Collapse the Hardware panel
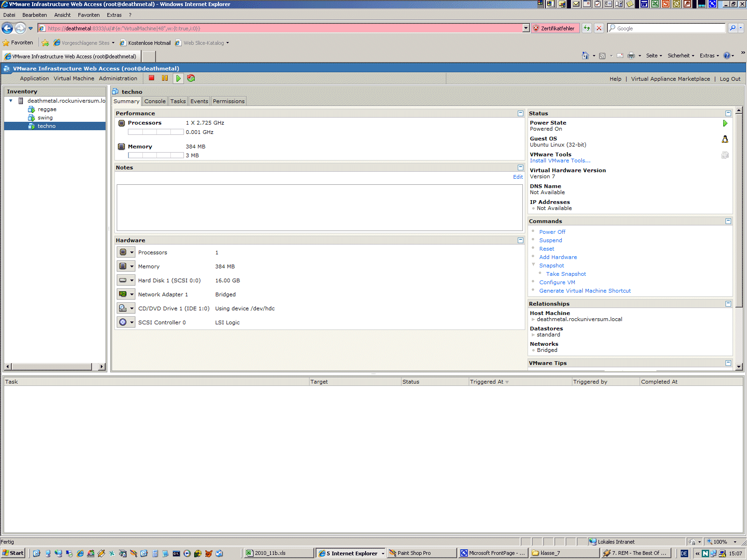The width and height of the screenshot is (747, 560). pyautogui.click(x=521, y=240)
